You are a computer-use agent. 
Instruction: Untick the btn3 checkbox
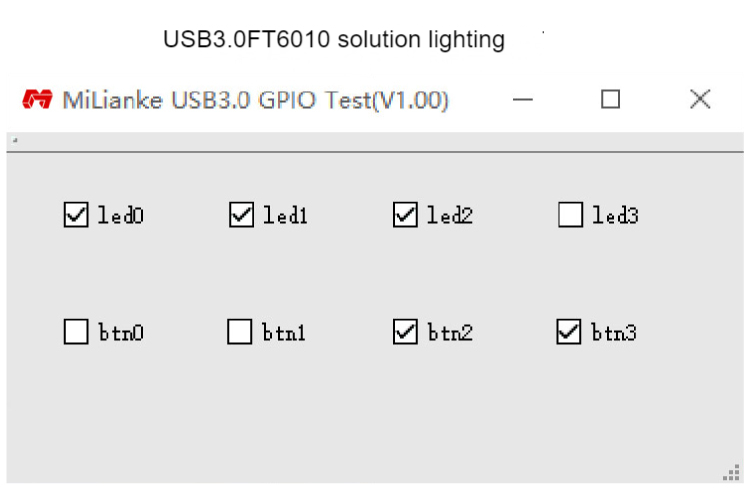pos(569,332)
